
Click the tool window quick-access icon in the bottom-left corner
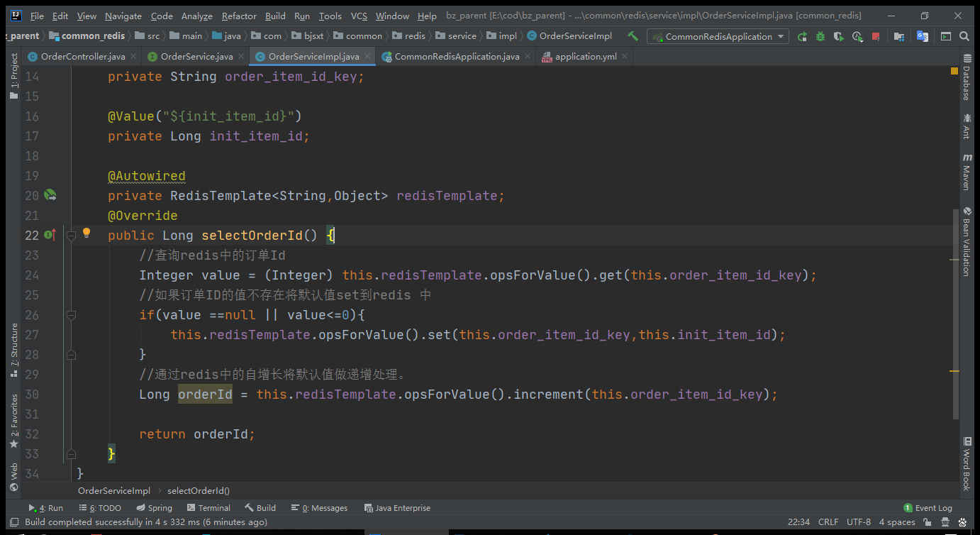14,522
